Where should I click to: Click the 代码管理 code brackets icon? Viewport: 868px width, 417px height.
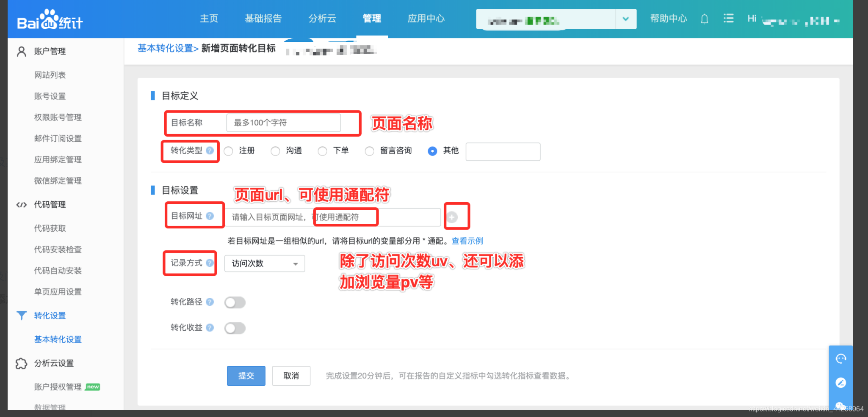[22, 205]
